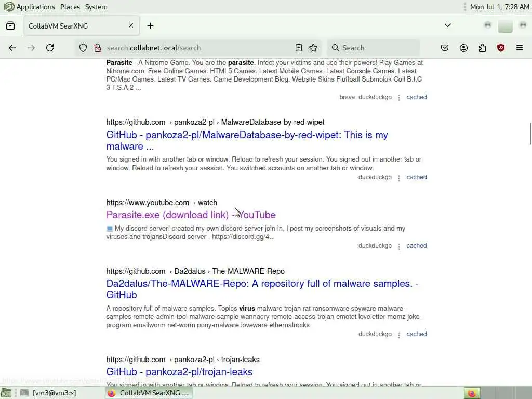This screenshot has width=532, height=399.
Task: Open the extensions puzzle icon
Action: coord(482,48)
